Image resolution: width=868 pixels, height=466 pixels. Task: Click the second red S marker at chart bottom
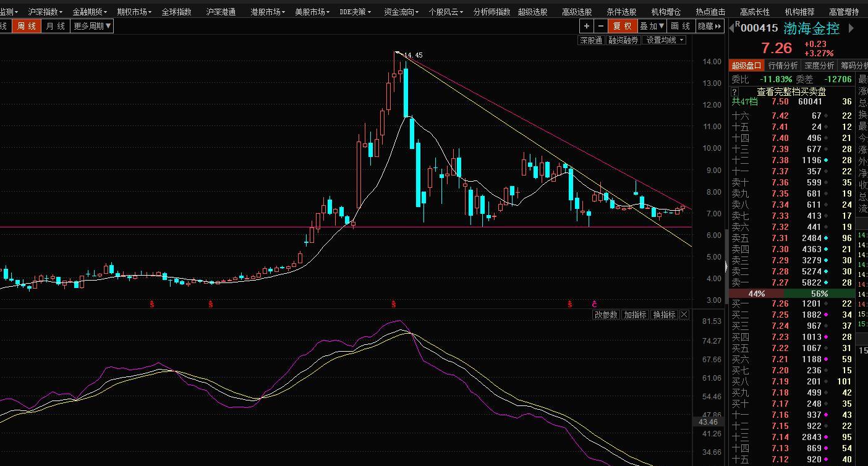tap(211, 304)
